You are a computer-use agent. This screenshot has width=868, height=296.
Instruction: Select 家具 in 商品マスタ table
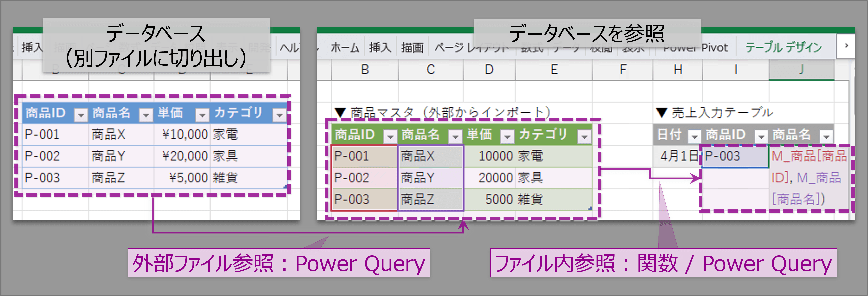[554, 178]
